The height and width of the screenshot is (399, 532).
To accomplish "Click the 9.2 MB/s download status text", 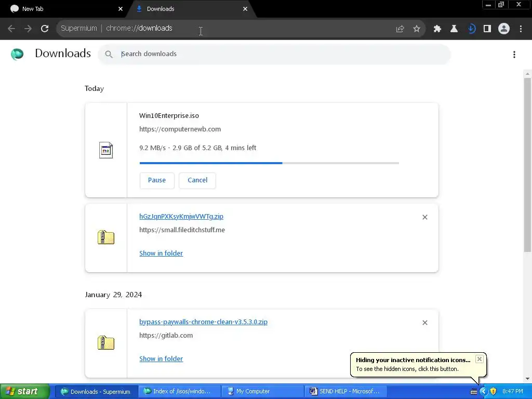I will [x=197, y=148].
